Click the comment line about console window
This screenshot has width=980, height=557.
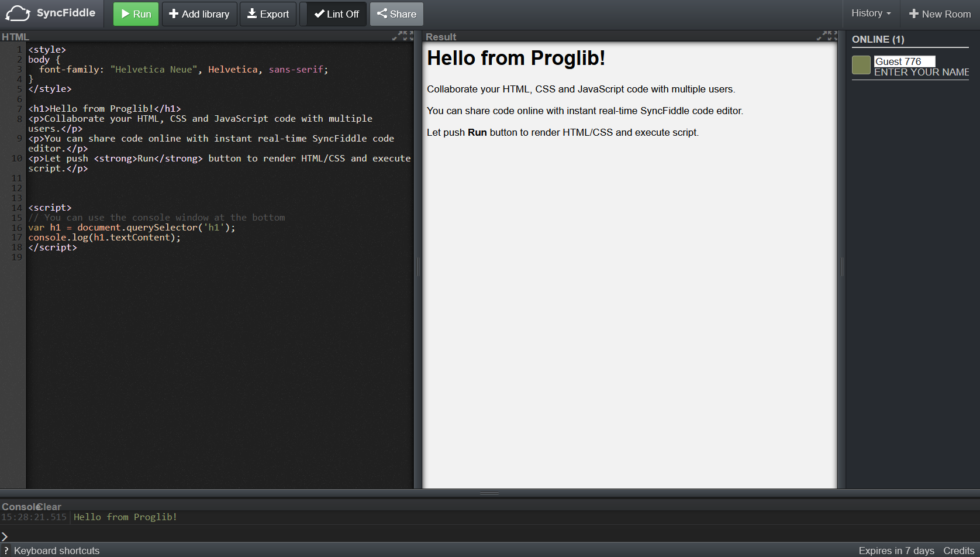click(157, 218)
